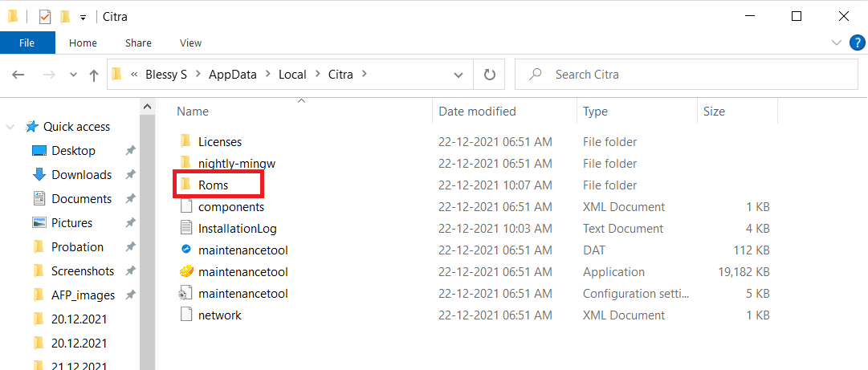This screenshot has height=370, width=868.
Task: Open address bar history dropdown
Action: tap(458, 75)
